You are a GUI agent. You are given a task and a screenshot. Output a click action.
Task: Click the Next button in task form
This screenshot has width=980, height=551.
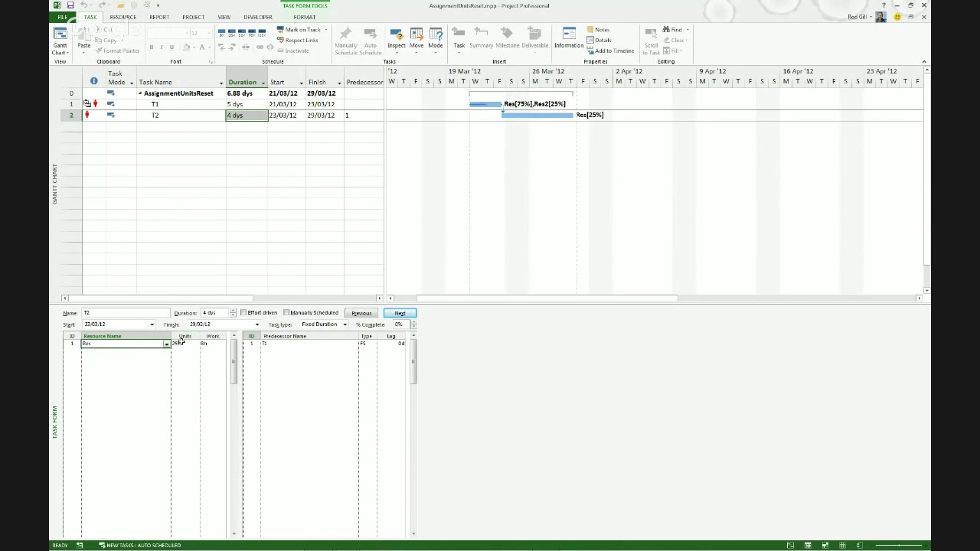[400, 313]
